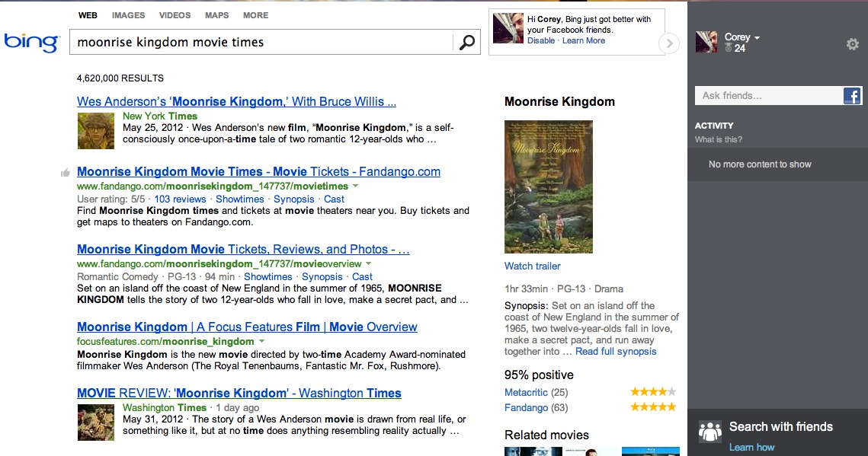
Task: Open Wes Anderson's 'Moonrise Kingdom' NYT result
Action: click(x=236, y=102)
